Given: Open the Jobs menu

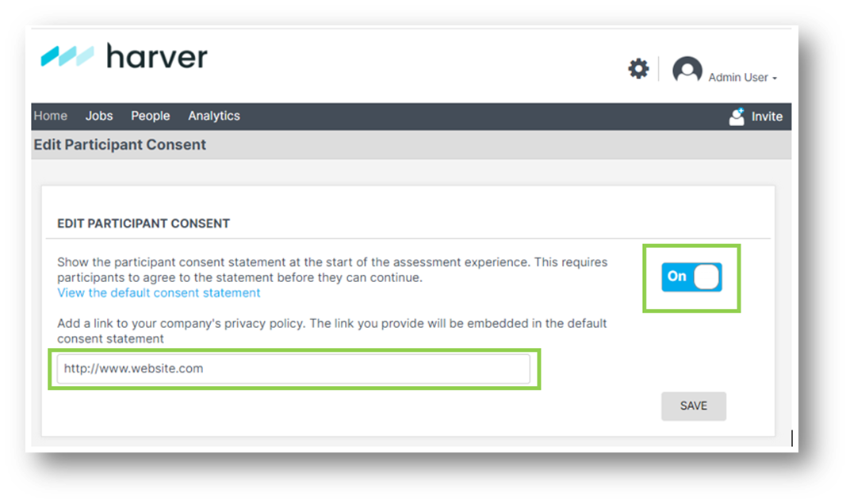Looking at the screenshot, I should point(99,116).
